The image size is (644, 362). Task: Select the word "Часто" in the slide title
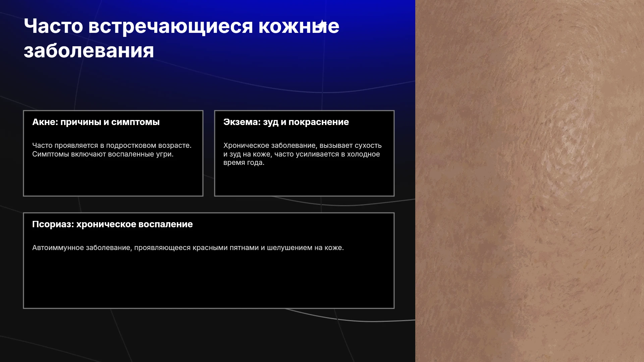[53, 26]
